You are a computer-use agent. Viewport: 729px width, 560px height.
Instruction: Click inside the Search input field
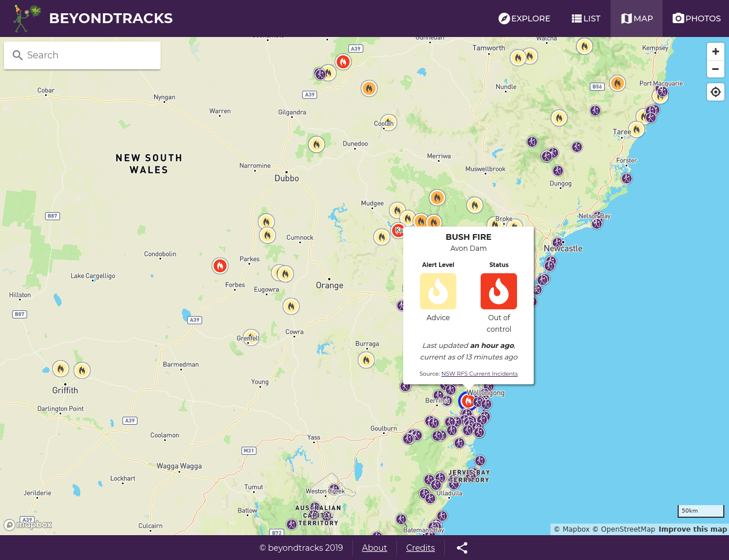[82, 55]
